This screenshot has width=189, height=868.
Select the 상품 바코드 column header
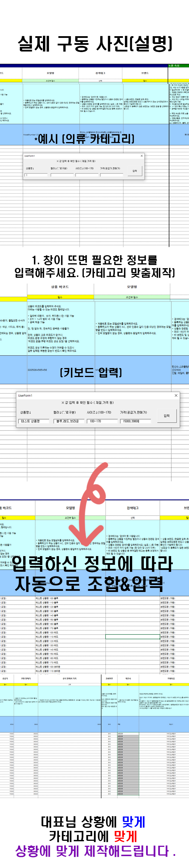tap(60, 287)
